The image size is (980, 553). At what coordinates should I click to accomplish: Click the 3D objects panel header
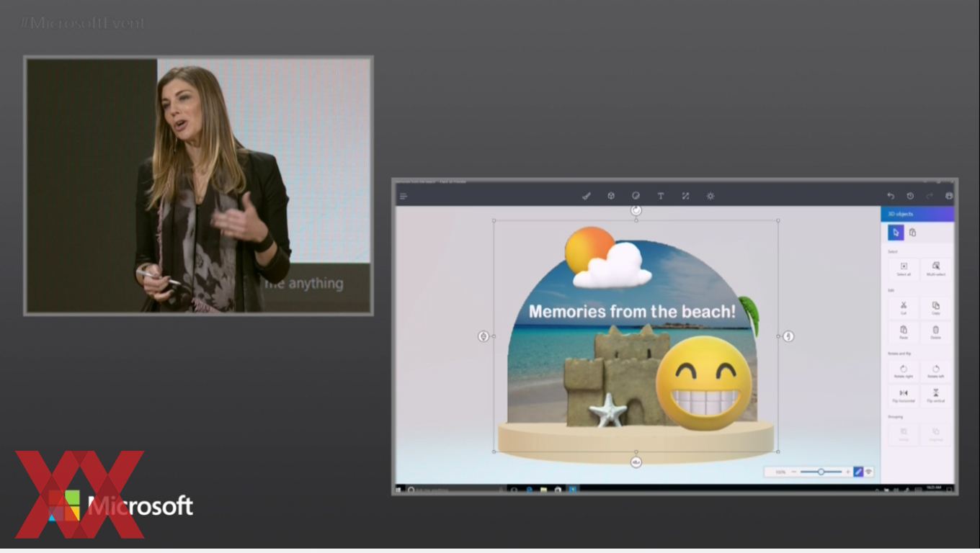pos(917,214)
